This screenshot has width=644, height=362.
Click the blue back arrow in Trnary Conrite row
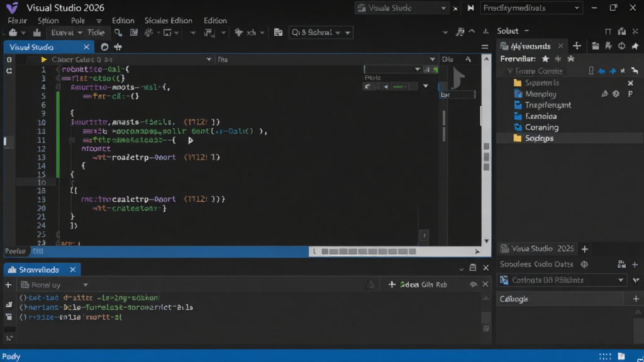point(602,71)
